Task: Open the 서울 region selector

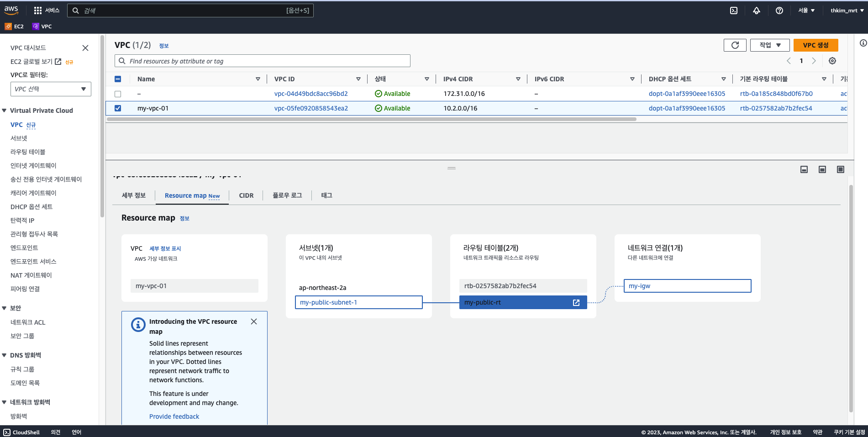Action: (806, 11)
